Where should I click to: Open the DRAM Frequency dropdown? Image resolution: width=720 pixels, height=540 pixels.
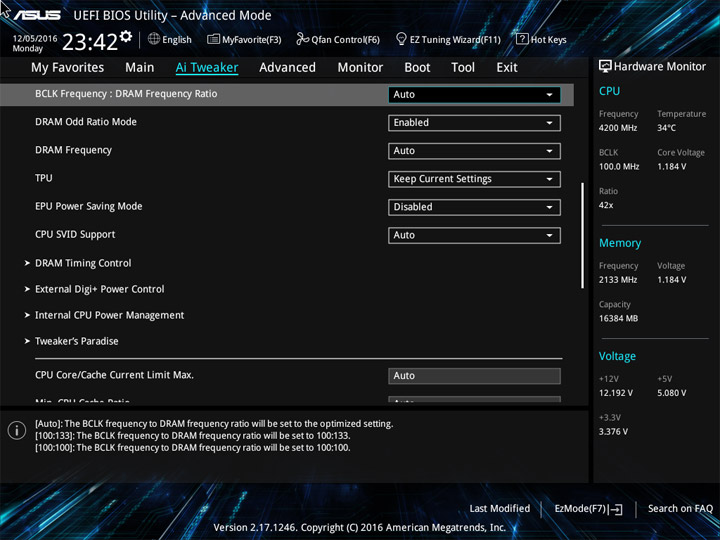474,151
